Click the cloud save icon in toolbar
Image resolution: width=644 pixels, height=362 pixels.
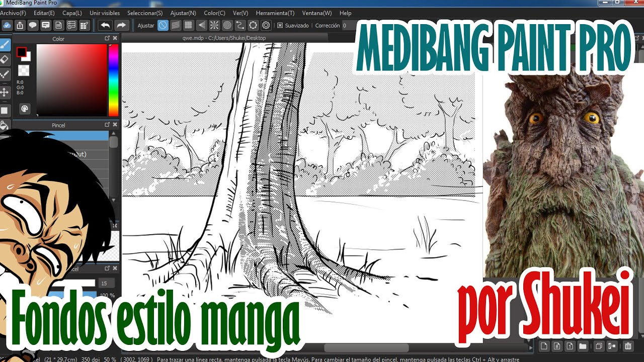click(x=7, y=25)
